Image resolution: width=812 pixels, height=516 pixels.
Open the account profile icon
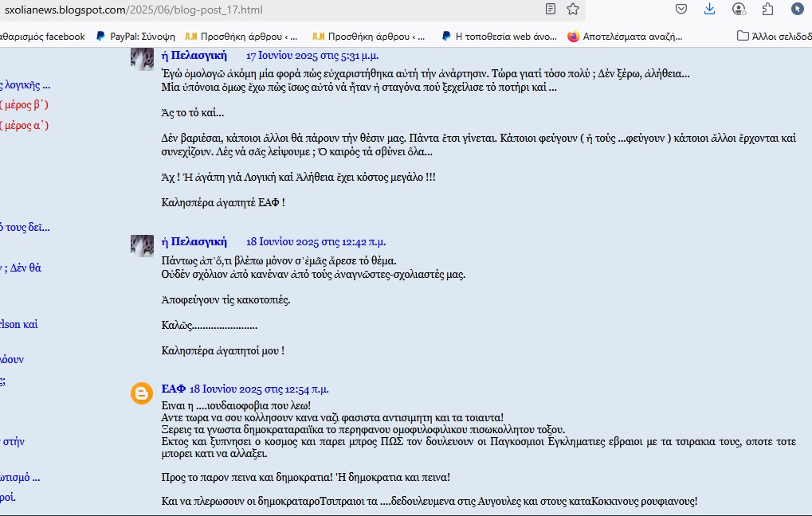(739, 9)
